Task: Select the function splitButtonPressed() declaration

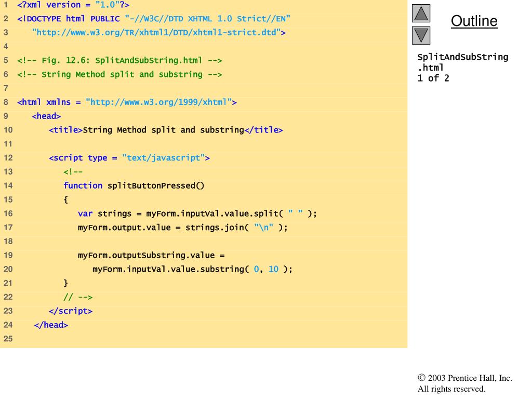Action: pos(134,185)
